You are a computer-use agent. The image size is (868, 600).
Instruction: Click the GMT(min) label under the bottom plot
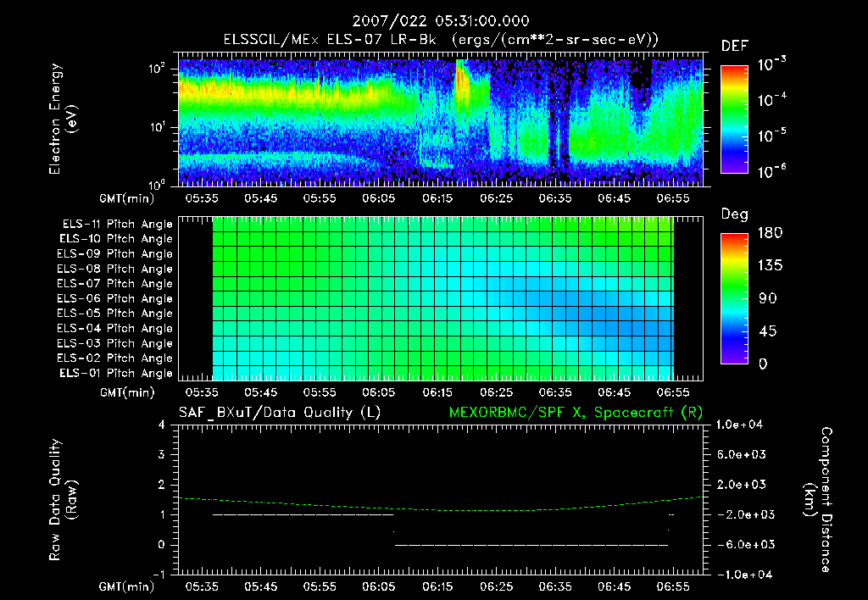tap(127, 586)
